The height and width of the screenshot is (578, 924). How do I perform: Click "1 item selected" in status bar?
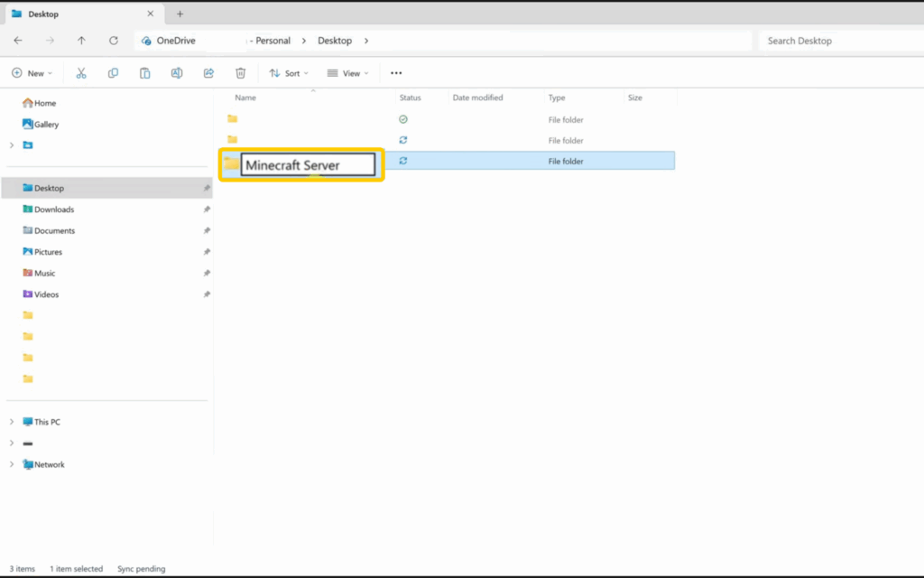pos(76,569)
